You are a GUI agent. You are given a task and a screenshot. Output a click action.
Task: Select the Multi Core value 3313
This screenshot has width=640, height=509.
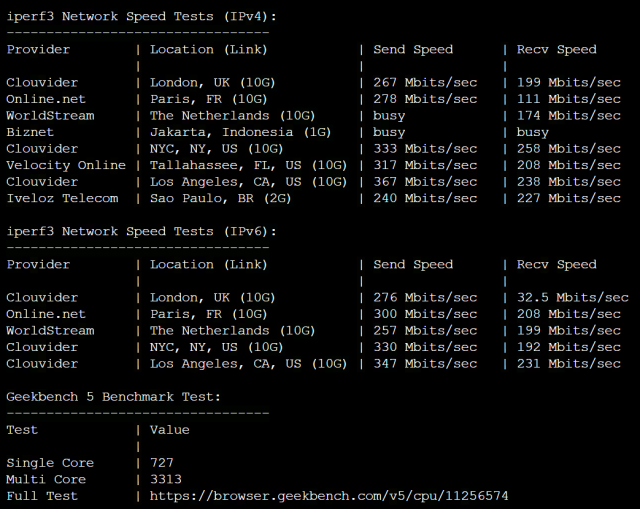pyautogui.click(x=166, y=479)
